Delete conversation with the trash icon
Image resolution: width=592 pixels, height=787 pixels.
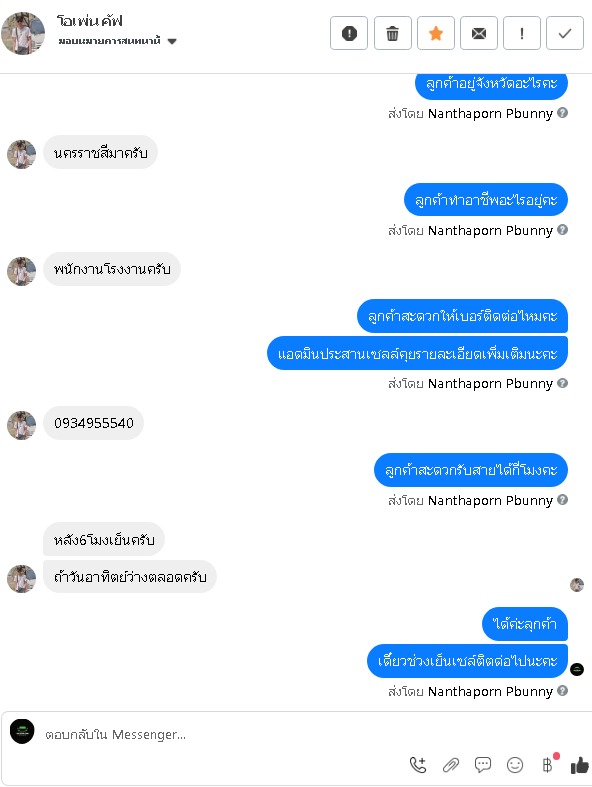393,33
